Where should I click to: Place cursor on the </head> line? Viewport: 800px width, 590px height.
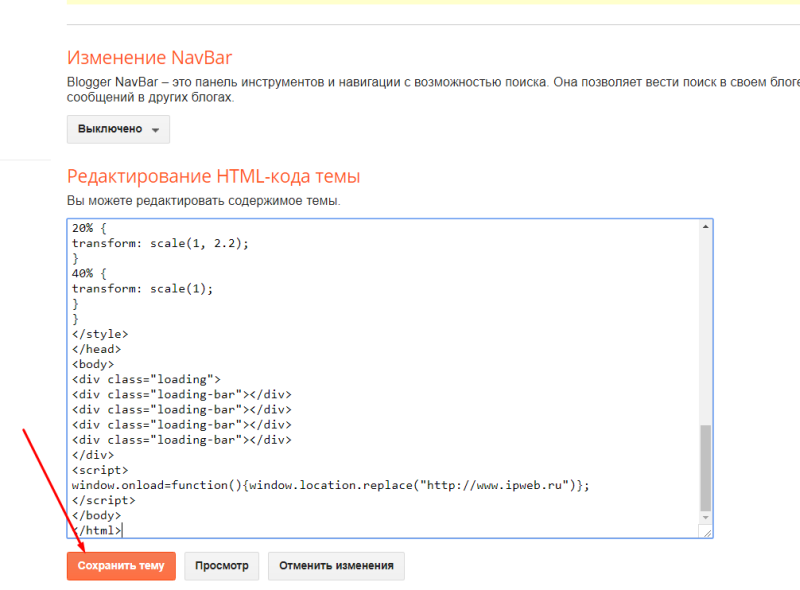(x=96, y=349)
